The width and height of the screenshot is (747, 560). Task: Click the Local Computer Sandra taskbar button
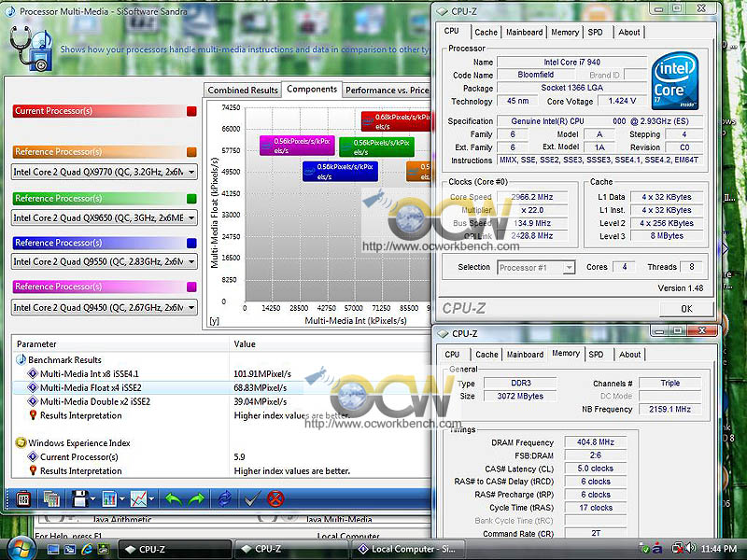coord(410,550)
